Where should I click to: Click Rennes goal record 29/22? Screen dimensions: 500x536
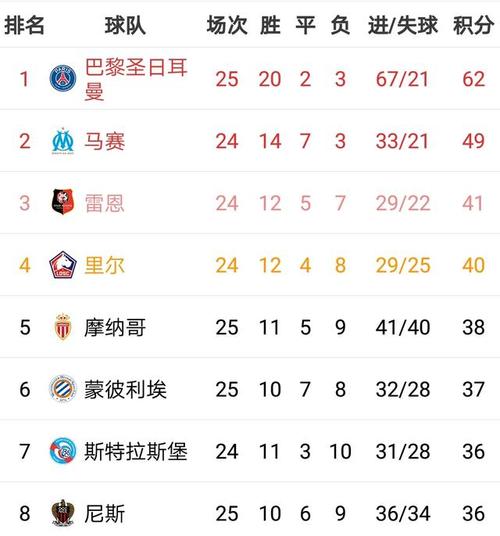(x=403, y=203)
